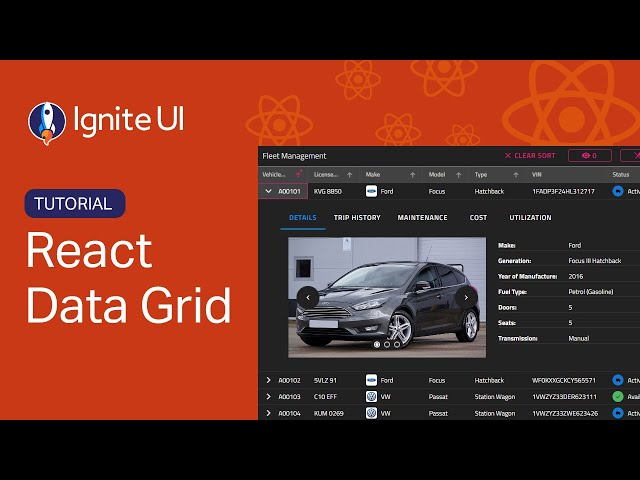Click CLEAR SORT button
The image size is (640, 480).
[x=530, y=156]
